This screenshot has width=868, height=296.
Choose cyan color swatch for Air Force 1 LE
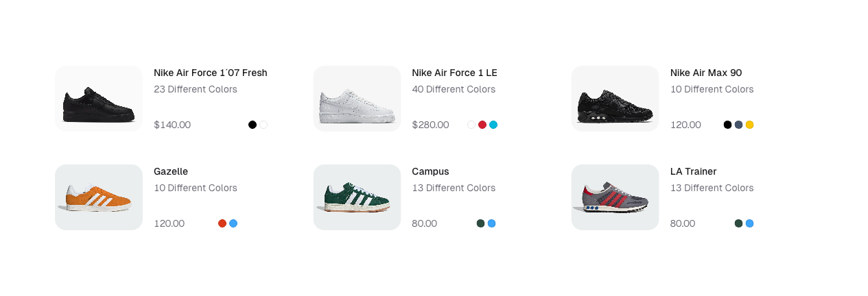pyautogui.click(x=493, y=125)
